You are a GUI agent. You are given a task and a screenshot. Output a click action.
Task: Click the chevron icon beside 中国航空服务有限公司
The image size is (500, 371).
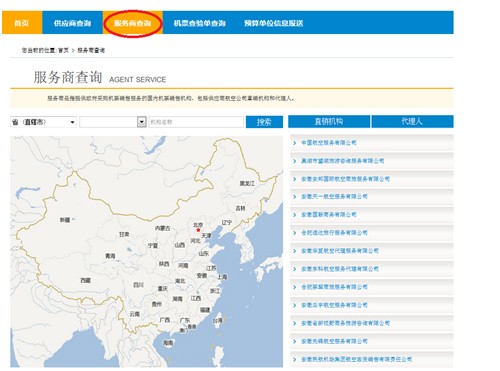click(295, 143)
